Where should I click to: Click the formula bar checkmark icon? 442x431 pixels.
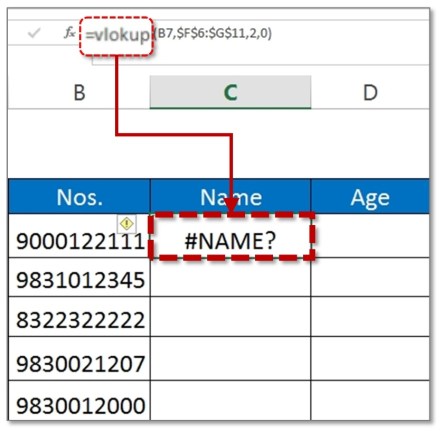point(34,33)
